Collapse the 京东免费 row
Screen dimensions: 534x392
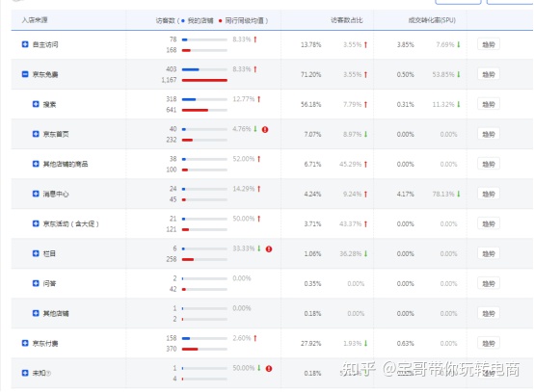(x=25, y=74)
